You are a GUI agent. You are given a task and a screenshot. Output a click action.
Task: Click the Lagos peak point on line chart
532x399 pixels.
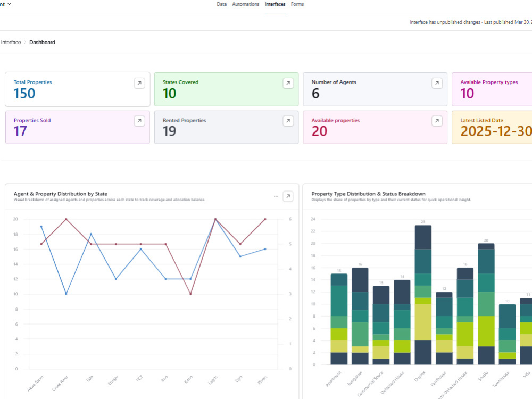[215, 219]
